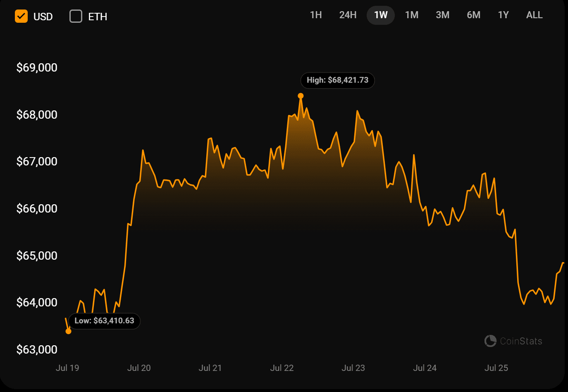Show the 1M price history

pyautogui.click(x=411, y=15)
